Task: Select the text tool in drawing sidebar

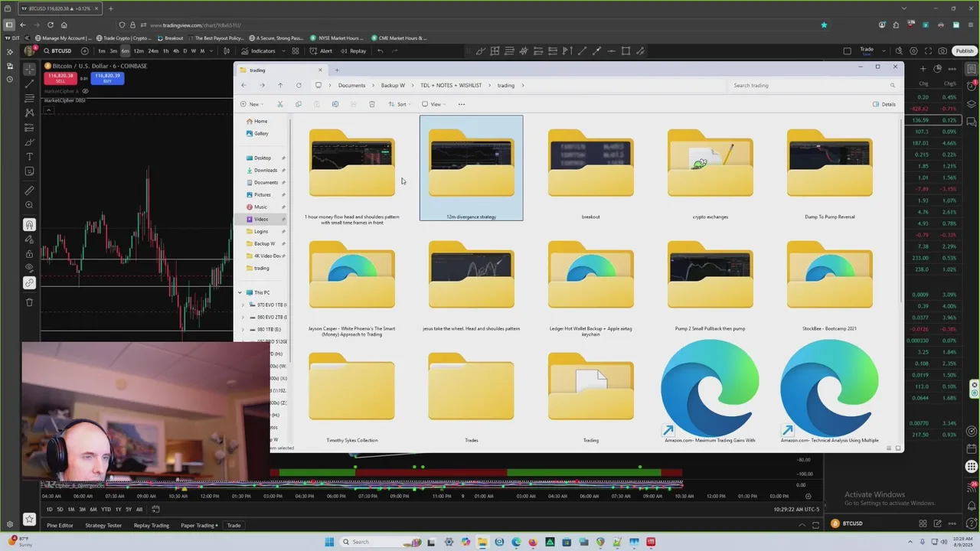Action: point(29,157)
